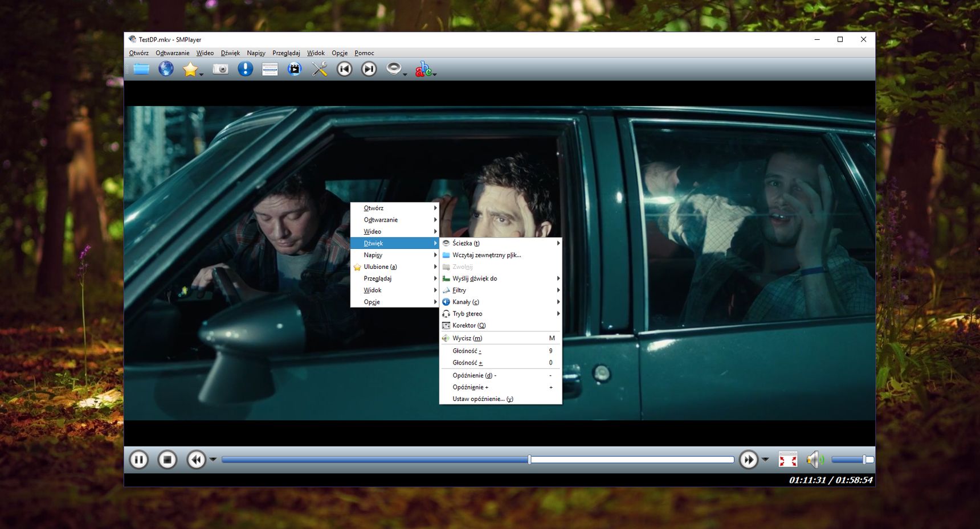Open the rewind step dropdown arrow

tap(213, 460)
